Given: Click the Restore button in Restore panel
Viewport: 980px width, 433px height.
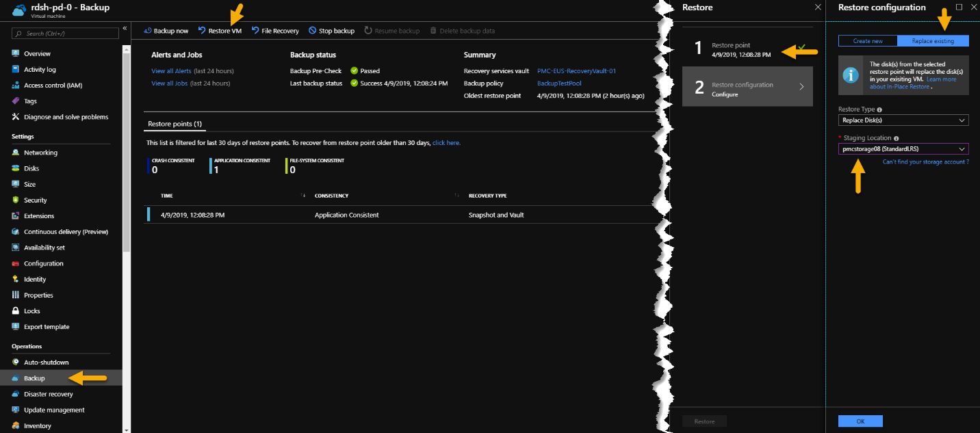Looking at the screenshot, I should pyautogui.click(x=704, y=421).
